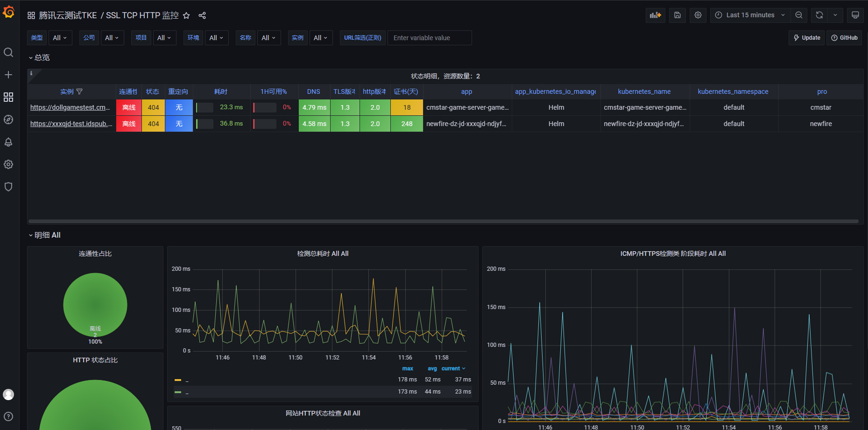Screen dimensions: 868x430
Task: Open the Dashboards grid icon in sidebar
Action: (x=8, y=97)
